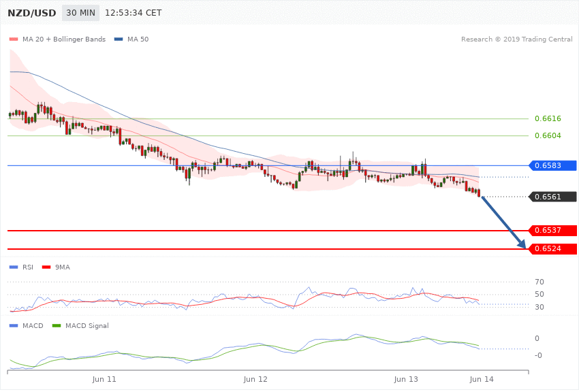Click the MA 20 + Bollinger Bands label
Screen dimensions: 579x392
coord(64,39)
